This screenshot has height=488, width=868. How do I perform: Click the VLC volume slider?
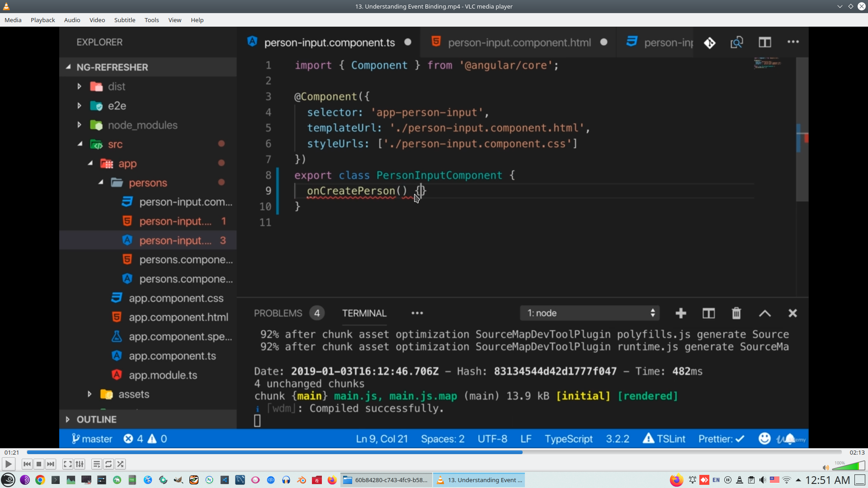[x=849, y=466]
